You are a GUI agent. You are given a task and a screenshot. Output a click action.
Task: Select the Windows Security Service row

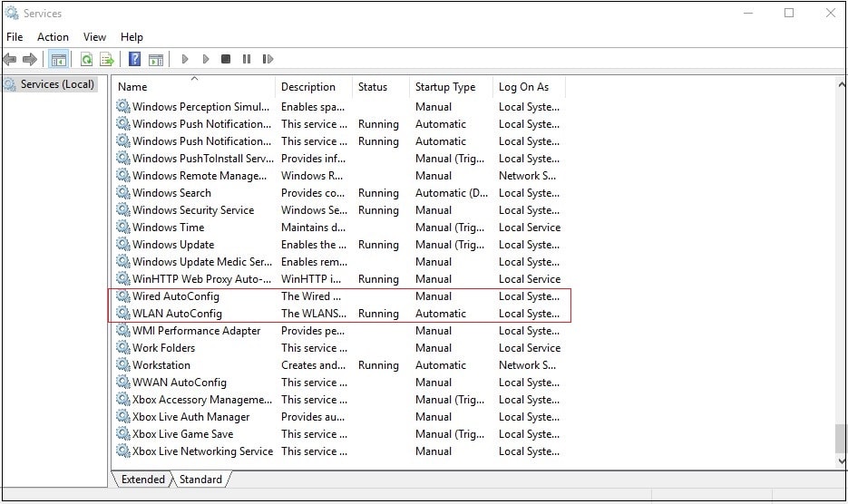click(338, 209)
